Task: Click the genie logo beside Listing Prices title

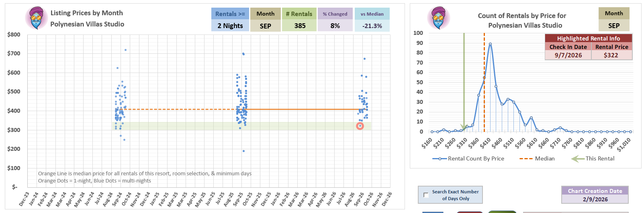Action: point(36,18)
